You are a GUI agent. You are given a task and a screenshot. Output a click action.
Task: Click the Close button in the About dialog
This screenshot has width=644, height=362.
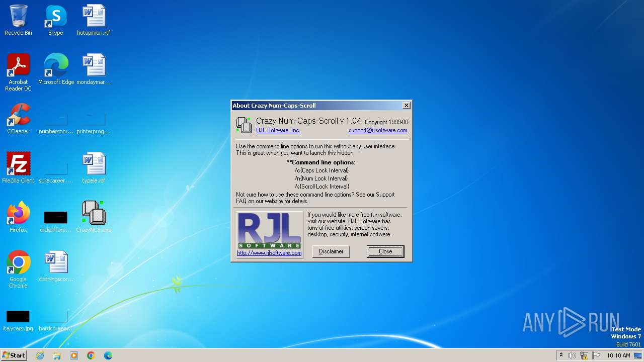385,251
